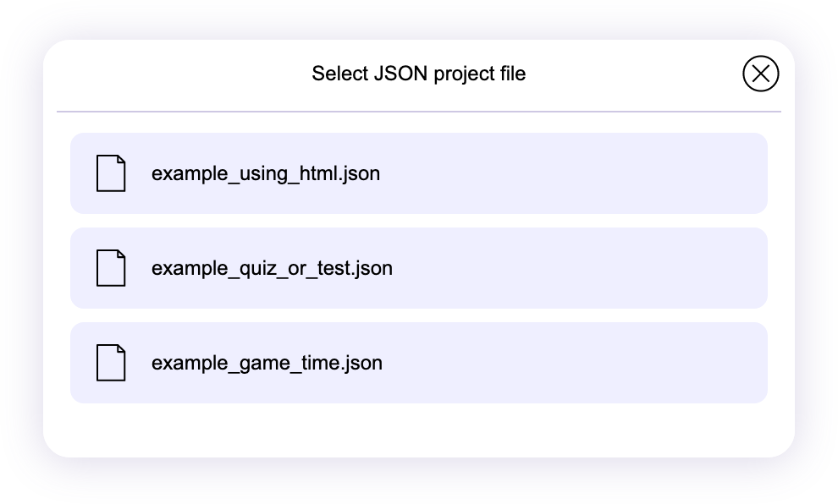The height and width of the screenshot is (504, 838).
Task: Click the folded corner of the html file icon
Action: [121, 160]
